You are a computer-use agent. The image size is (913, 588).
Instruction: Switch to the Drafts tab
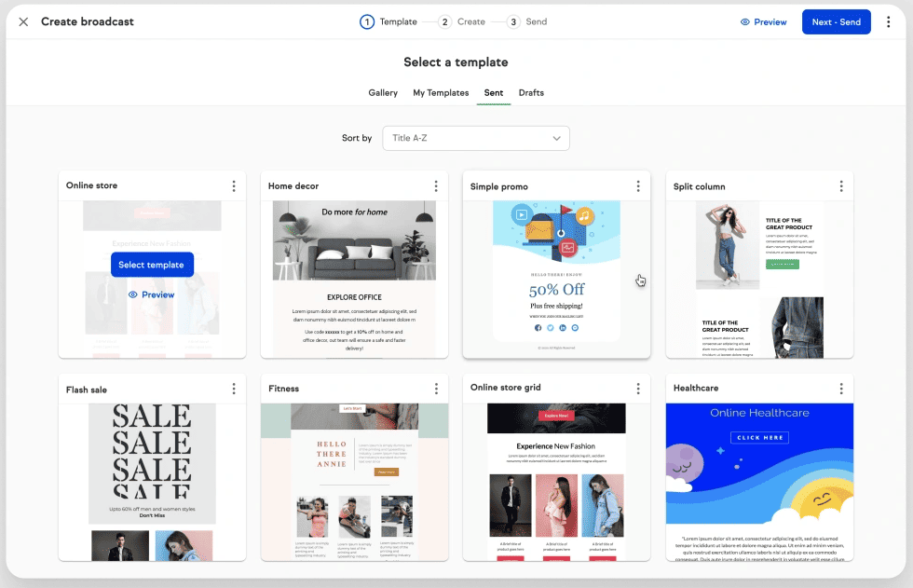pos(531,92)
